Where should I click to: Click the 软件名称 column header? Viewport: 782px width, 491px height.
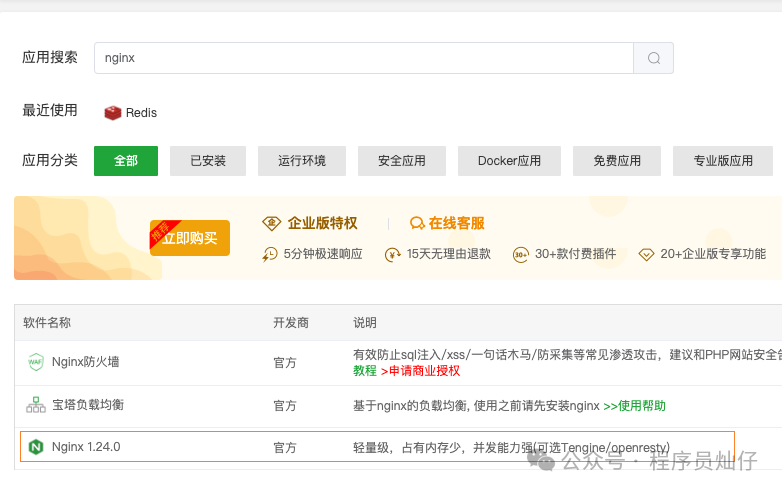click(x=47, y=323)
